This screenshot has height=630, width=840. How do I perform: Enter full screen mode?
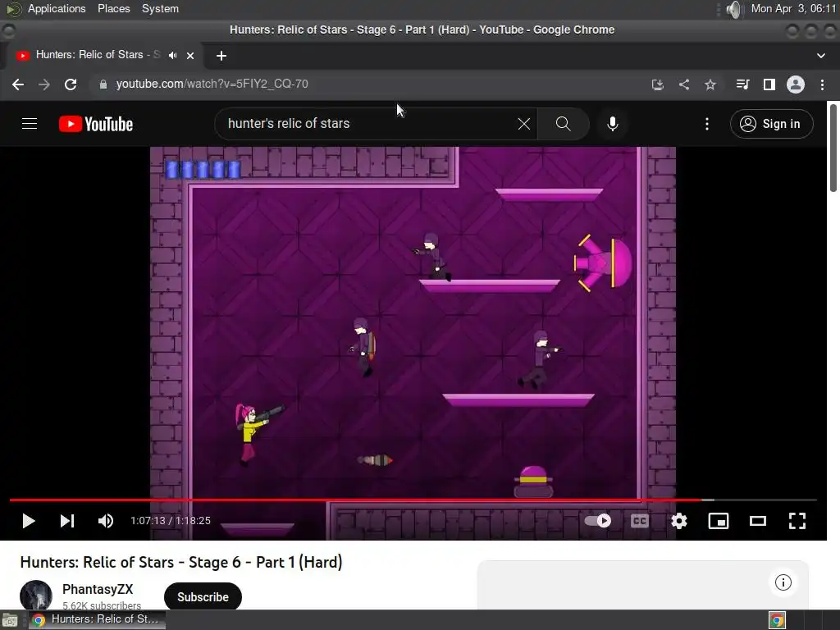tap(797, 521)
